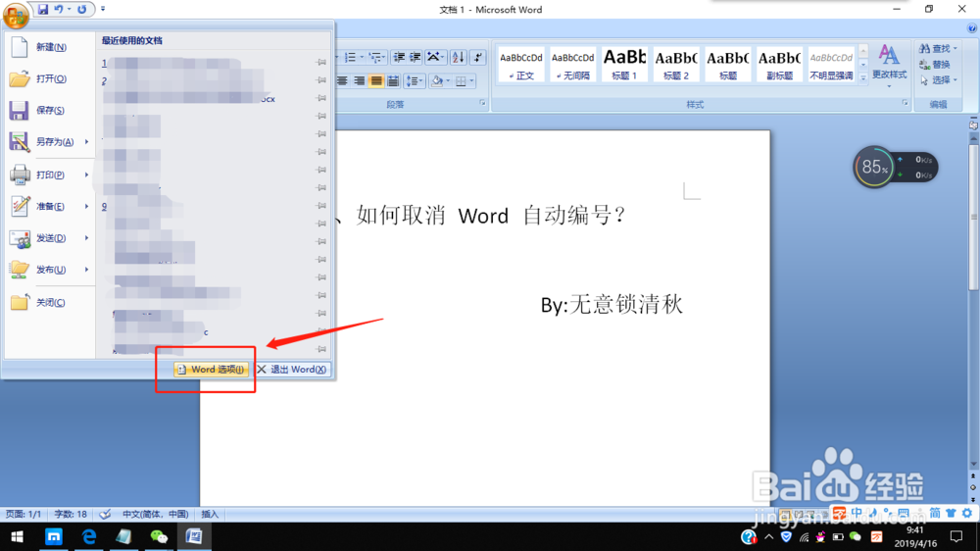Apply the 正文 style

[521, 65]
